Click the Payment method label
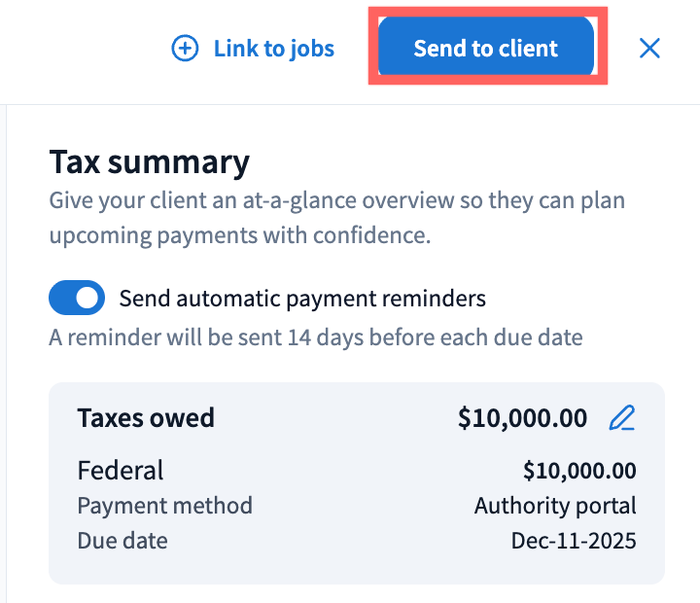 [164, 506]
